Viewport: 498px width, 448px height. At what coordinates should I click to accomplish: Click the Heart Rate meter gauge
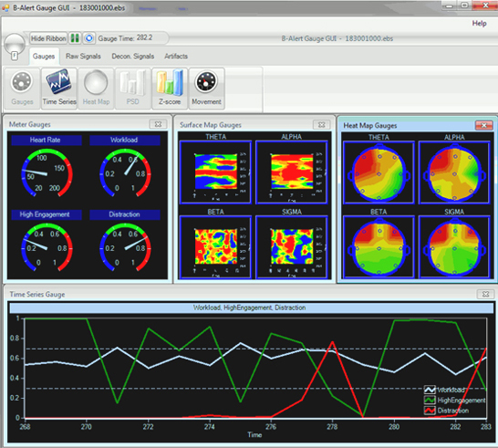pos(47,172)
